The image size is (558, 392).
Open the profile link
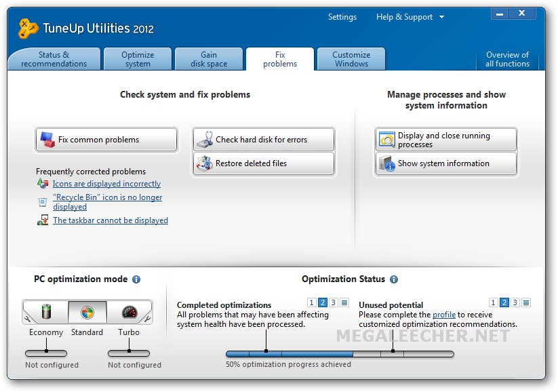pyautogui.click(x=444, y=315)
